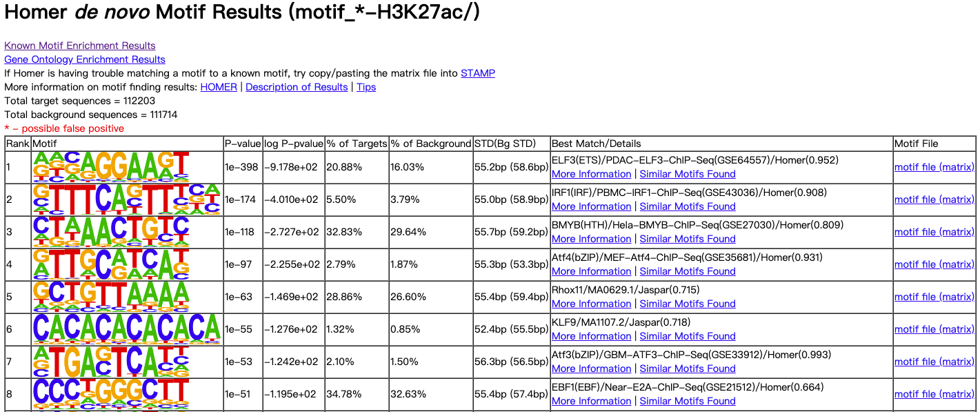This screenshot has height=412, width=980.
Task: Open Description of Results link
Action: (x=297, y=87)
